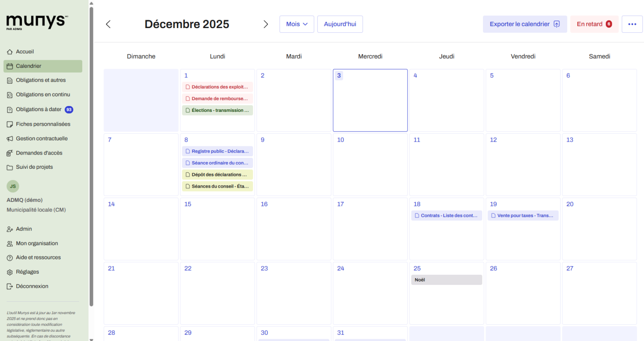Go to the previous month arrow
644x341 pixels.
tap(108, 24)
